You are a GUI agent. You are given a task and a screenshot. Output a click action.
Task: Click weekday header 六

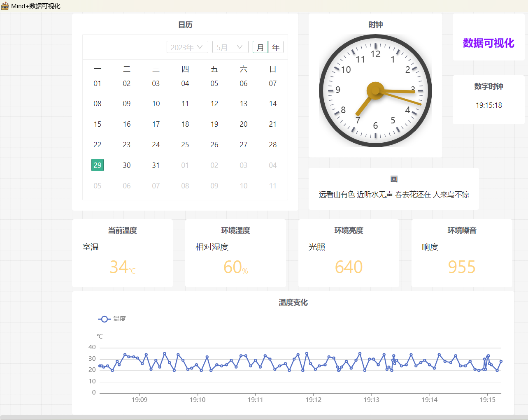pyautogui.click(x=244, y=69)
